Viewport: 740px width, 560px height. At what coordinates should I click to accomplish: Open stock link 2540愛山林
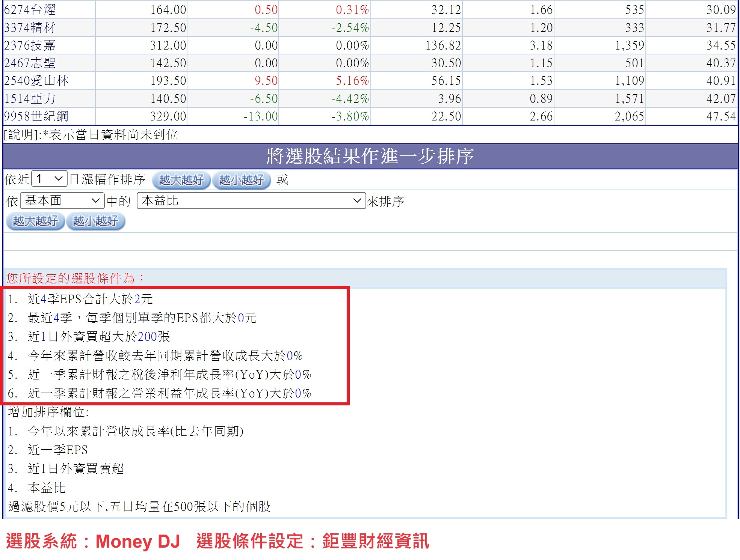pos(36,81)
